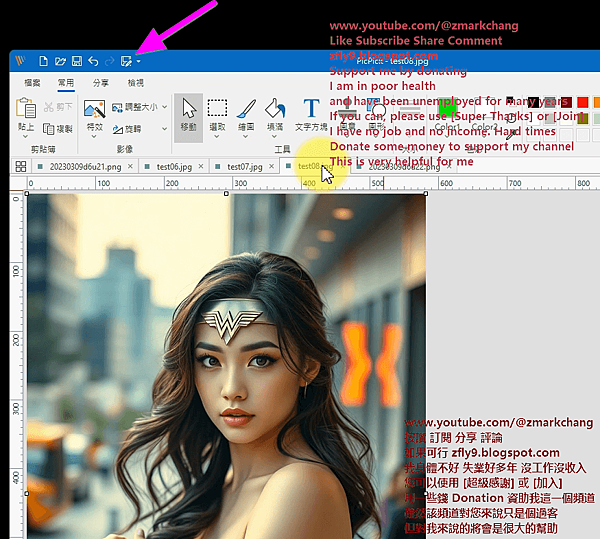Switch to the 檢視 ribbon tab
This screenshot has height=539, width=600.
135,83
